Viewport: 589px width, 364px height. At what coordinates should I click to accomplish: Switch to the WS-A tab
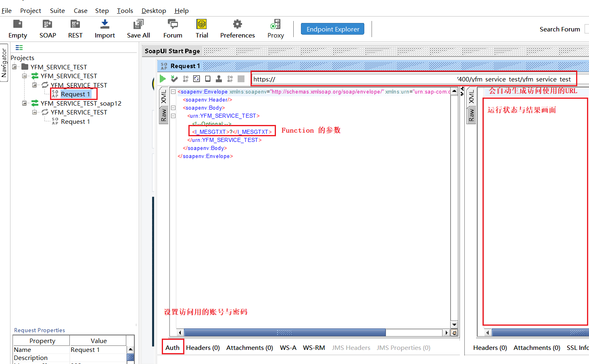[x=288, y=347]
